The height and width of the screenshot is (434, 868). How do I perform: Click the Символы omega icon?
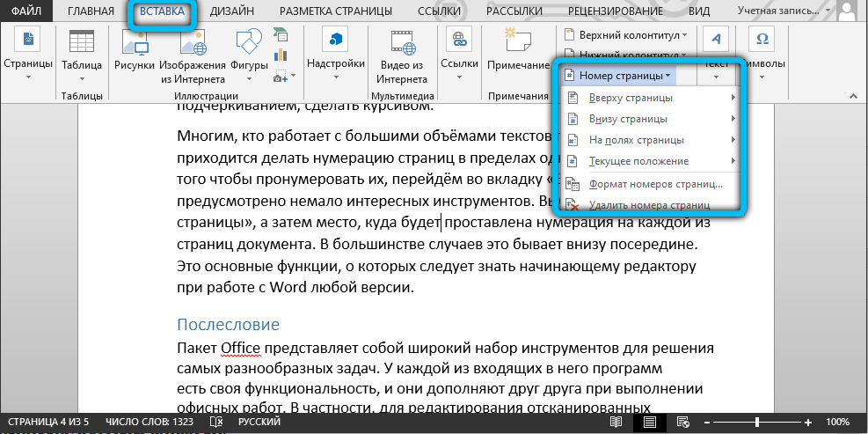762,40
